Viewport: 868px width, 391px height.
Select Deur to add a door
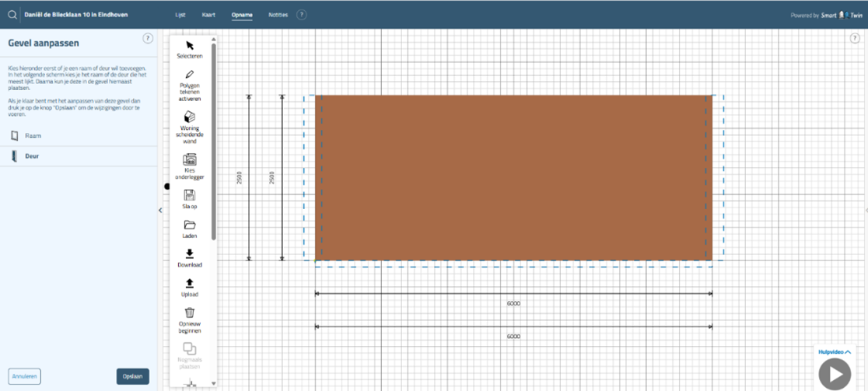coord(31,156)
